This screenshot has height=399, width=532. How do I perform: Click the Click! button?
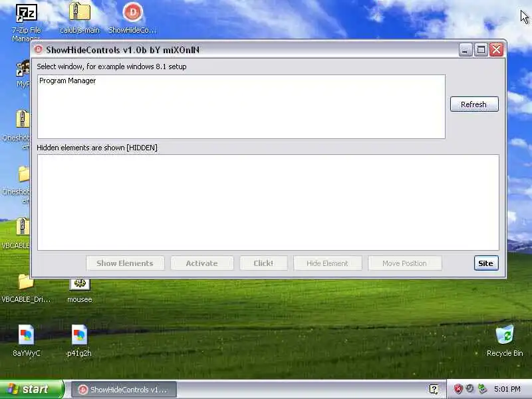coord(263,263)
